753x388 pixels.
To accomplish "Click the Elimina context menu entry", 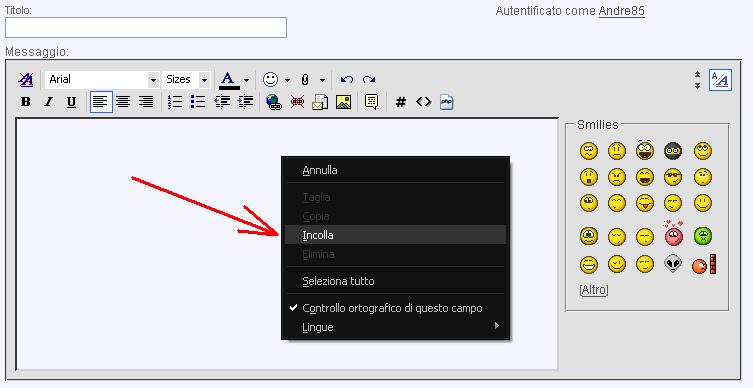I will pyautogui.click(x=395, y=255).
